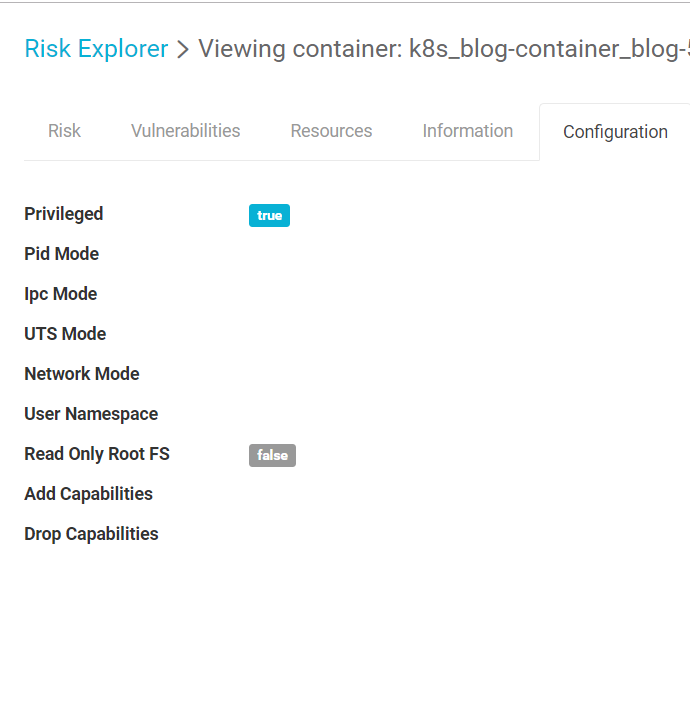Select the Privileged label
Viewport: 690px width, 701px height.
64,214
